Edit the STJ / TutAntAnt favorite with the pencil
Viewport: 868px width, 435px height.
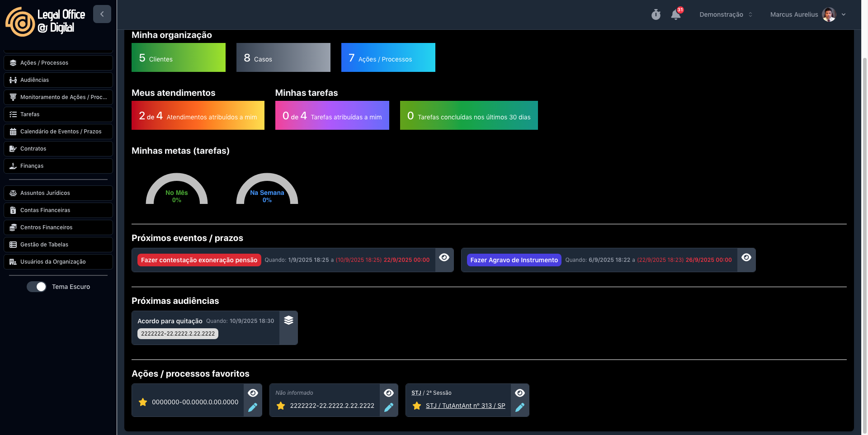520,407
